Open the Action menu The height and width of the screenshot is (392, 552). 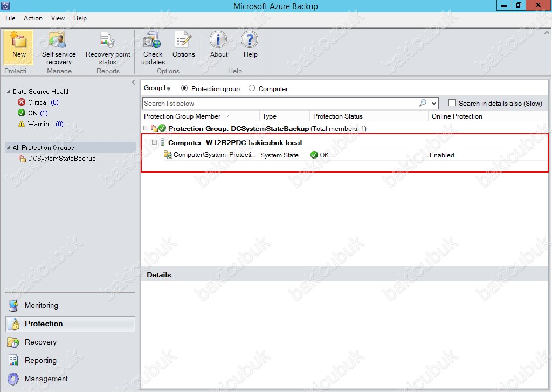click(x=33, y=18)
